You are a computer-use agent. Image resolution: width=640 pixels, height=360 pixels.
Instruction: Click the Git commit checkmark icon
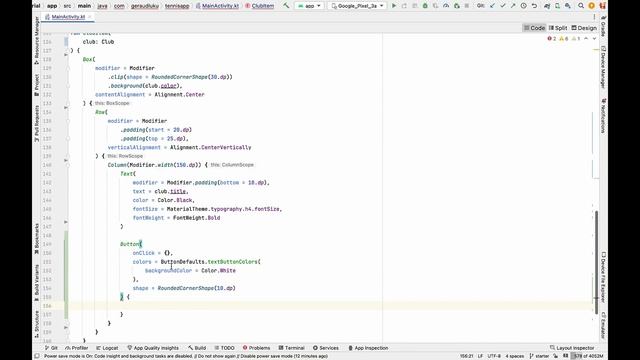pyautogui.click(x=503, y=6)
